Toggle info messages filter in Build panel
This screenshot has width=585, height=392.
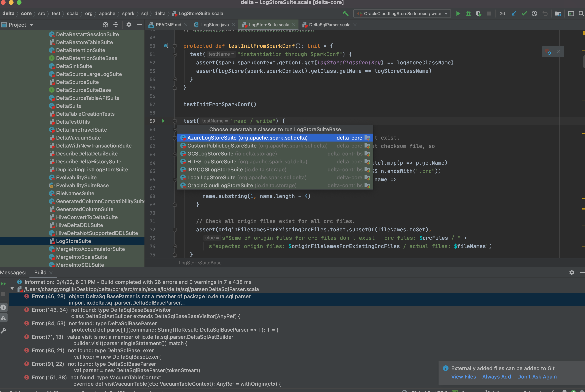4,307
